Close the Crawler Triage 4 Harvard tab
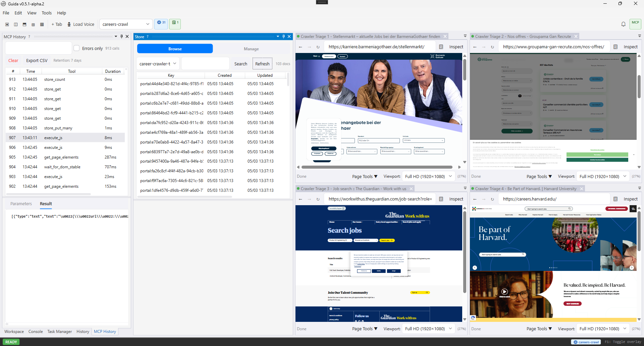Image resolution: width=644 pixels, height=346 pixels. pyautogui.click(x=582, y=189)
